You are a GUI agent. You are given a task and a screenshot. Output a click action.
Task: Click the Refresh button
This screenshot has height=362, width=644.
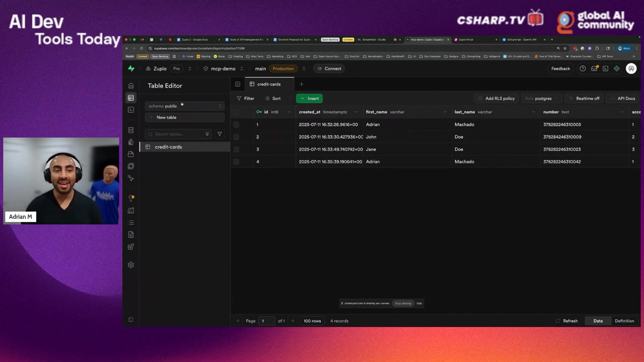click(567, 321)
